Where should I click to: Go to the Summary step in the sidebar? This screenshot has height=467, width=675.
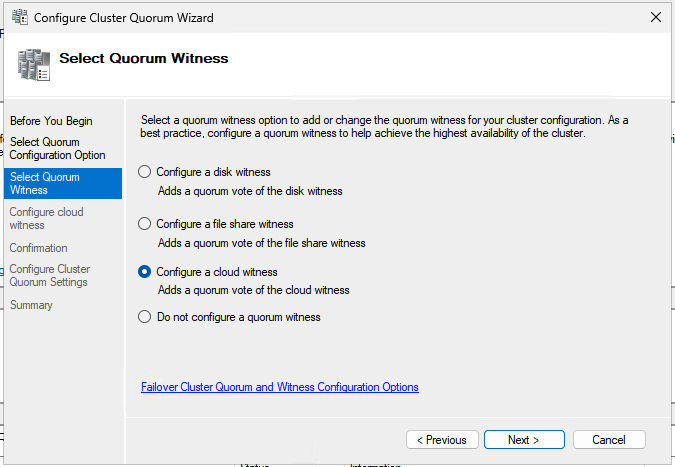[x=31, y=305]
